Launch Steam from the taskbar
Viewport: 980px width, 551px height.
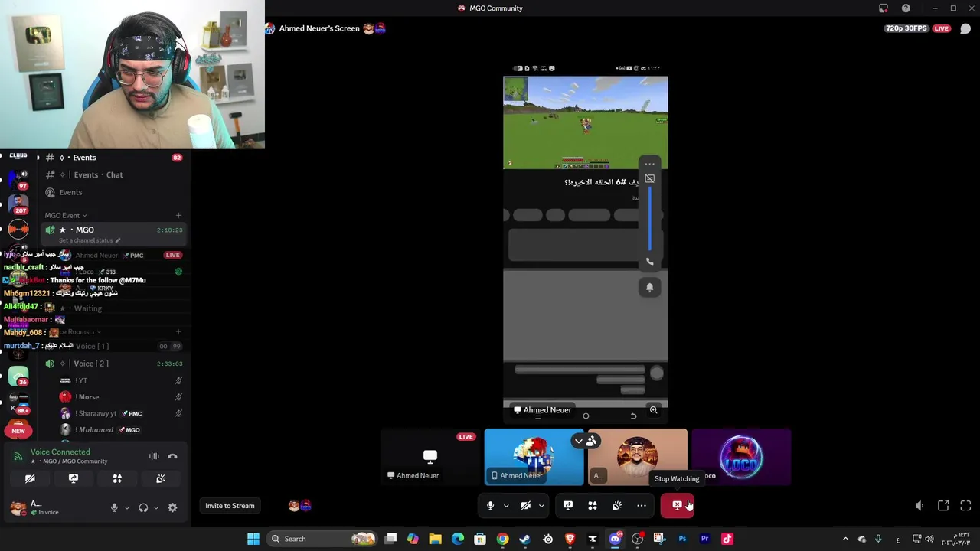(524, 539)
